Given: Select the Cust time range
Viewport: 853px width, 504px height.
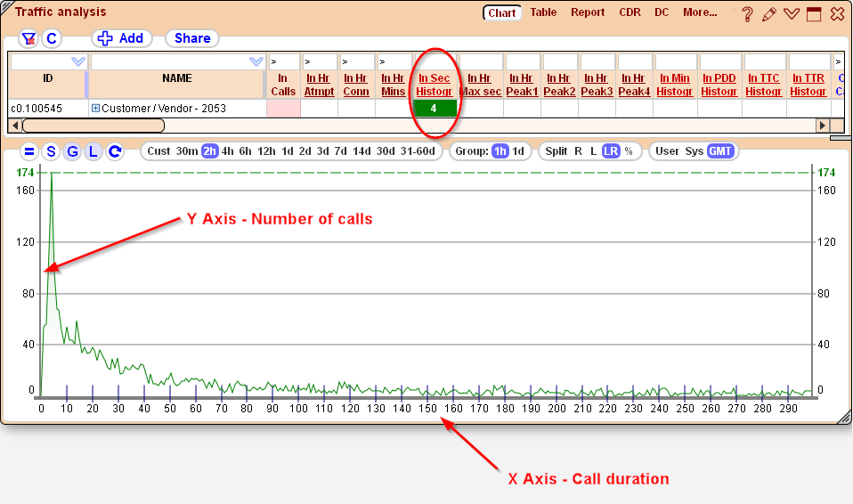Looking at the screenshot, I should (x=158, y=151).
